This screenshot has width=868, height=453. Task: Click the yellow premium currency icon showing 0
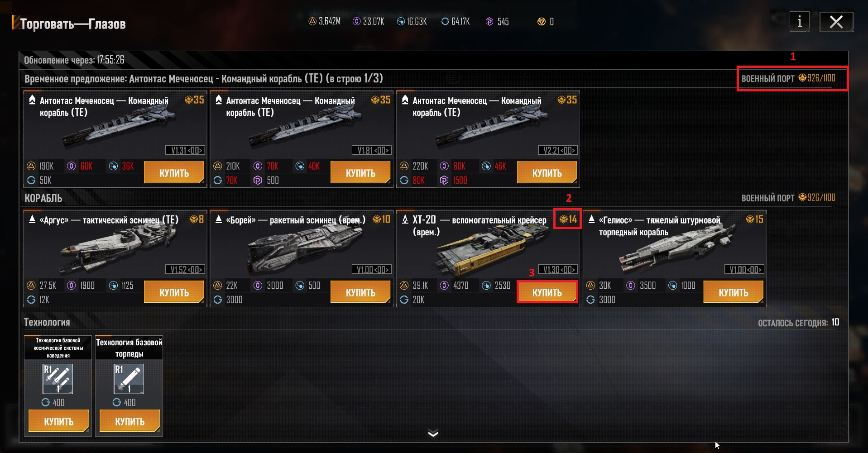pyautogui.click(x=541, y=21)
